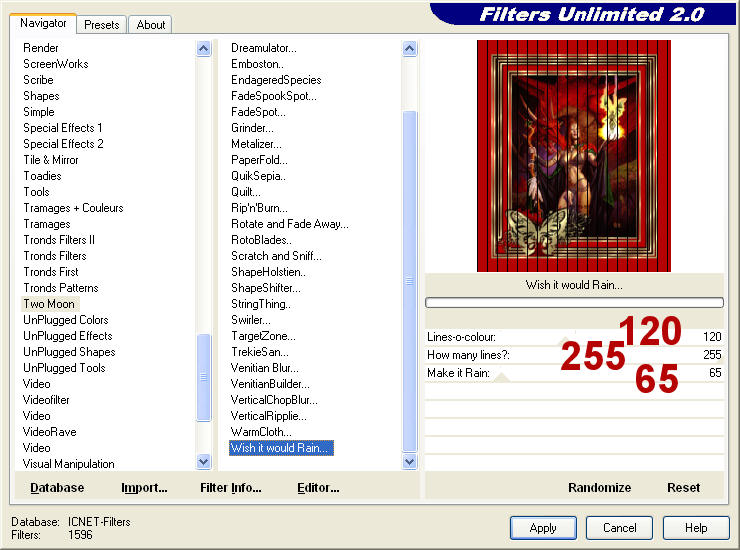Open the About tab

click(x=151, y=25)
